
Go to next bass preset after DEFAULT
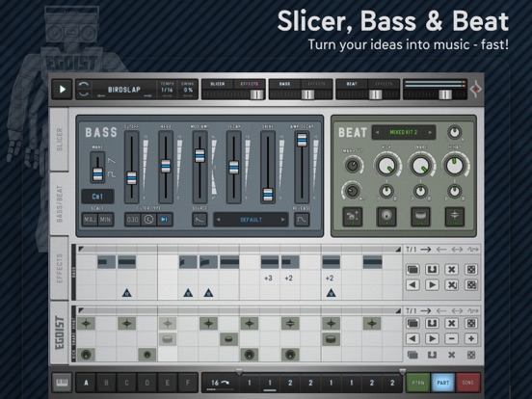click(282, 220)
